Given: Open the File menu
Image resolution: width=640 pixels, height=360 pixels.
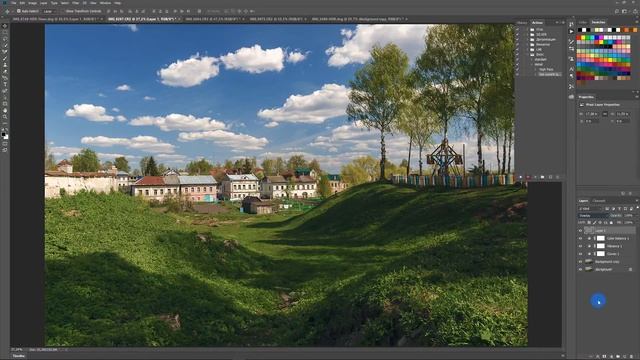Looking at the screenshot, I should pyautogui.click(x=13, y=3).
